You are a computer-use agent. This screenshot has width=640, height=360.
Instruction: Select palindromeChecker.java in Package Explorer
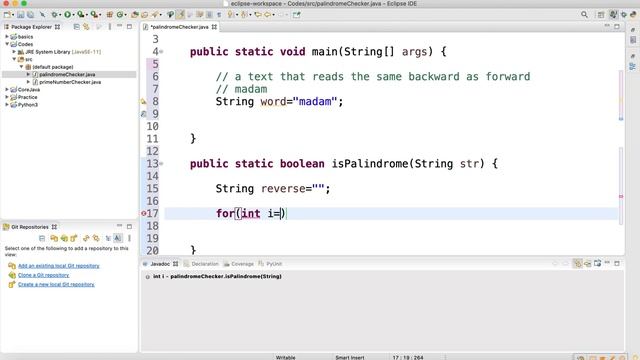(67, 74)
